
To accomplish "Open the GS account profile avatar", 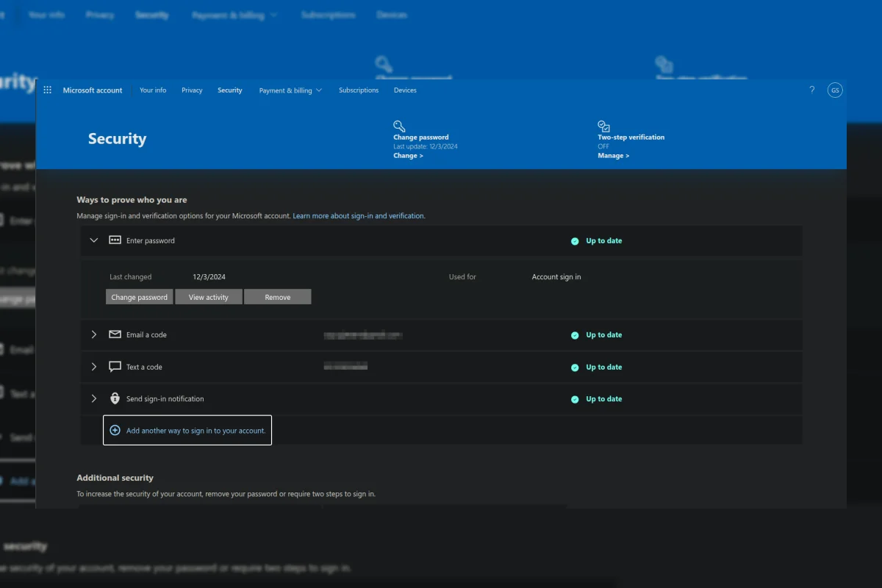I will click(x=835, y=90).
